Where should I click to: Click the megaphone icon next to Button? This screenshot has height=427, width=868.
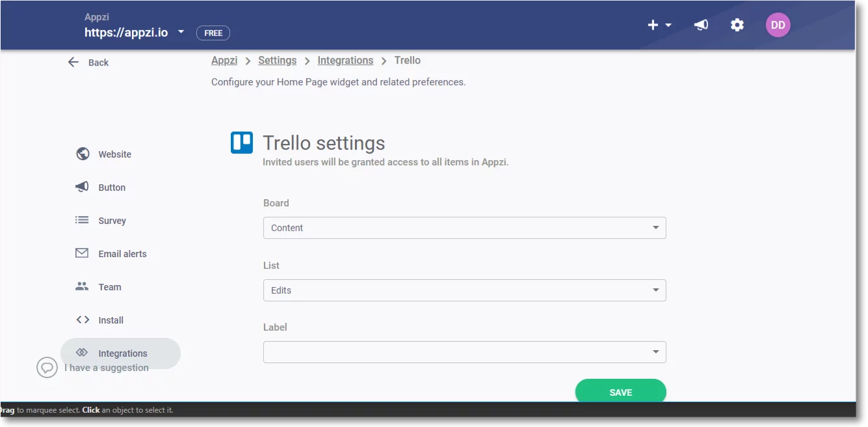[x=82, y=187]
